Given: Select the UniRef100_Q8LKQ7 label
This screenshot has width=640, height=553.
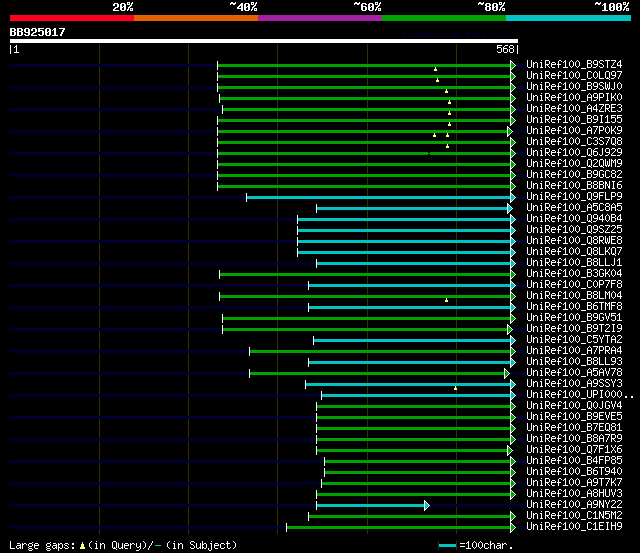Looking at the screenshot, I should [574, 252].
